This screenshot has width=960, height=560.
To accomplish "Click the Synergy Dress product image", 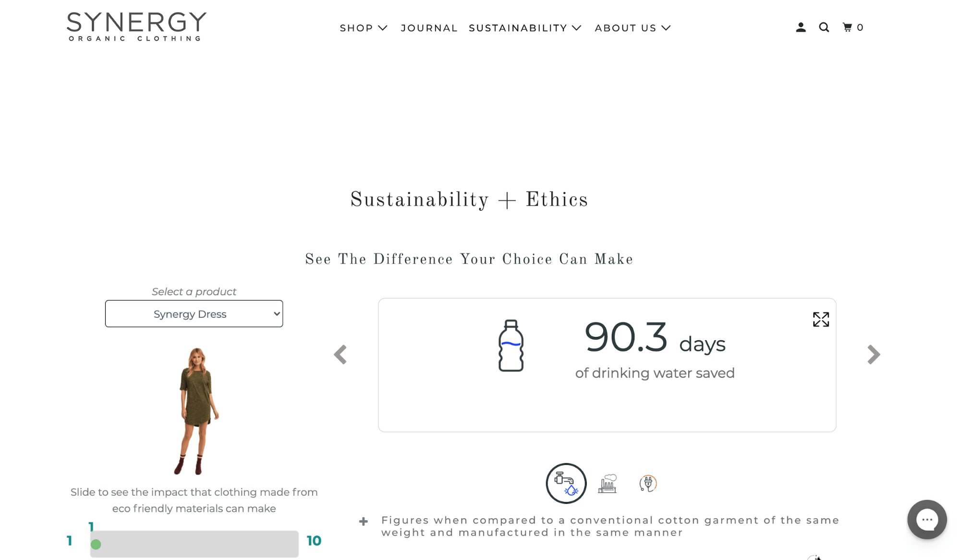I will (x=196, y=411).
